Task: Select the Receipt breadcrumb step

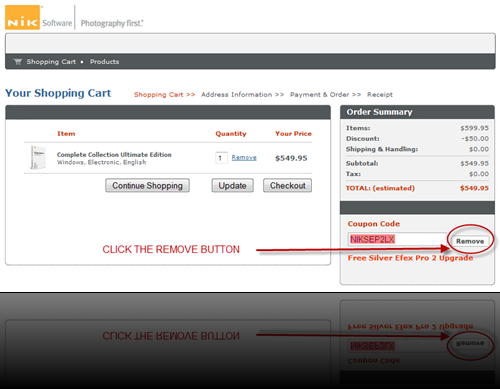Action: [380, 95]
